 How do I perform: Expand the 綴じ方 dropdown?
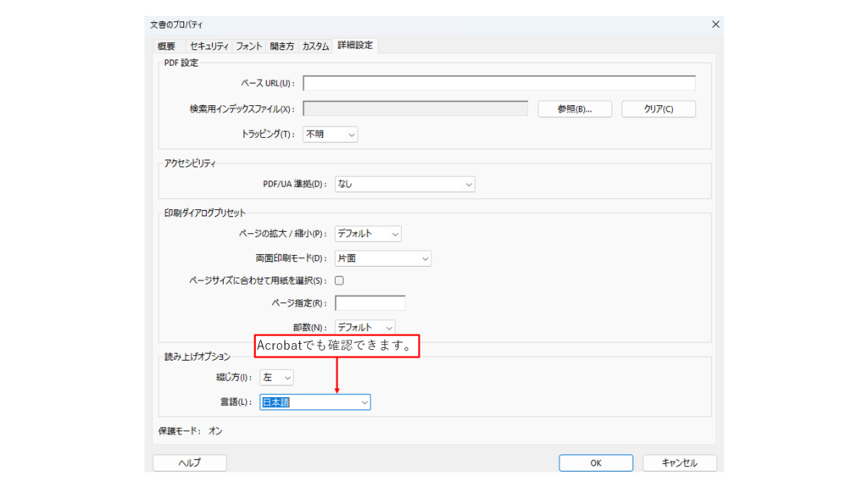276,377
